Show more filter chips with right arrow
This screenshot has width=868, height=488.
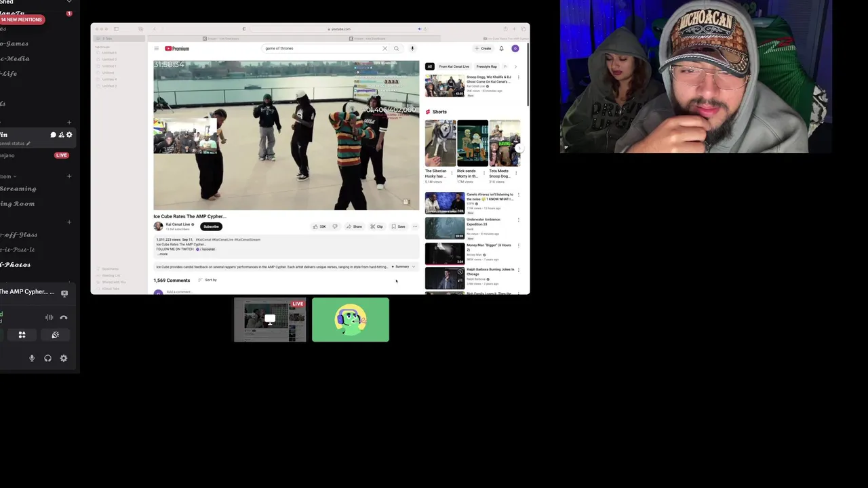[x=515, y=66]
